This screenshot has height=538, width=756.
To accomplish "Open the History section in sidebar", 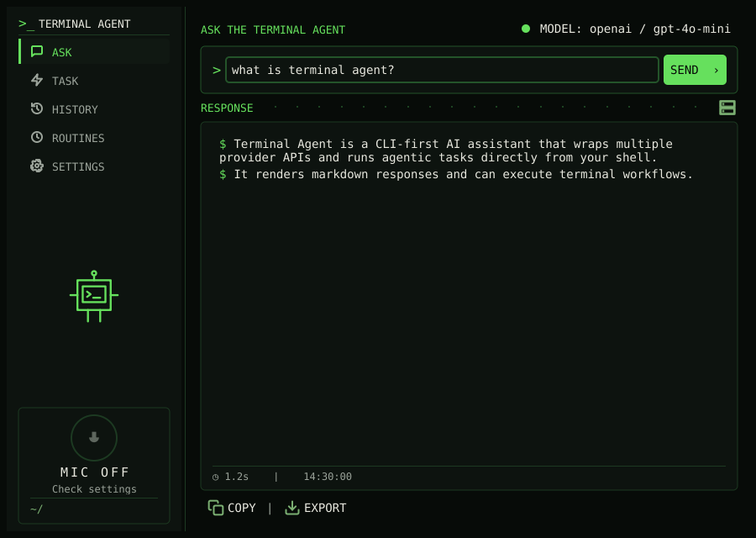I will (x=94, y=109).
